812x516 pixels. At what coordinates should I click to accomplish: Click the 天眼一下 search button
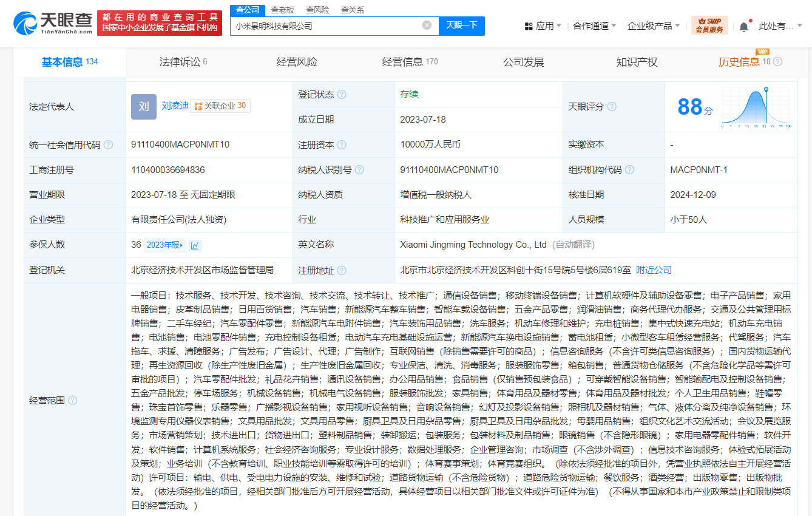[461, 25]
